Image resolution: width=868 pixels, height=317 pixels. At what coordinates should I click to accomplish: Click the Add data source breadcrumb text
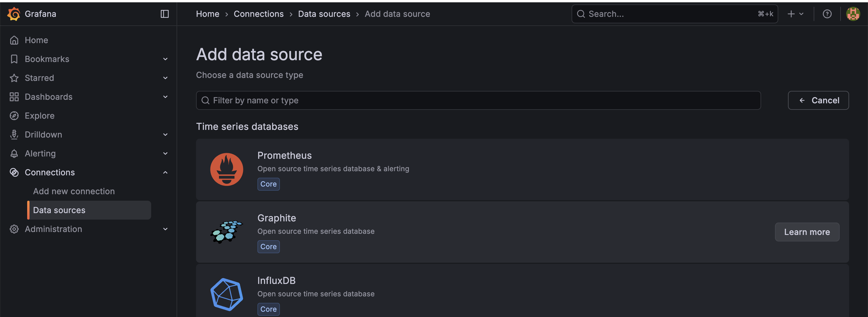click(x=397, y=14)
